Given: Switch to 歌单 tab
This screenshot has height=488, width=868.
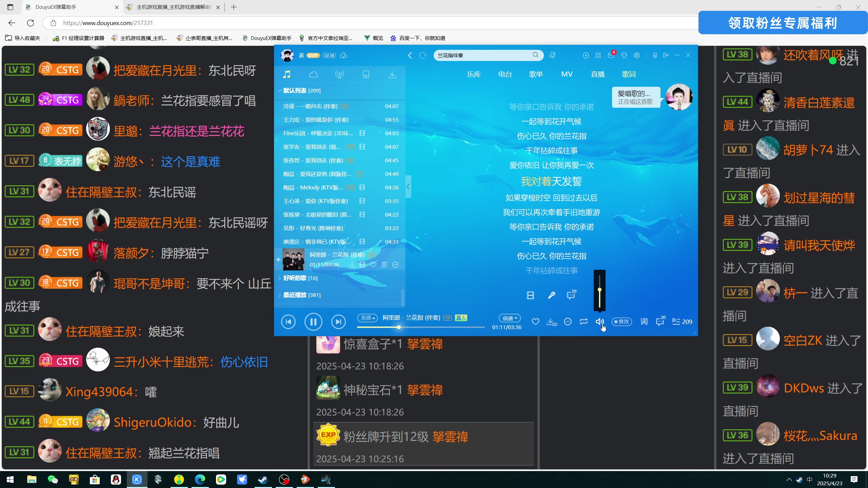Looking at the screenshot, I should coord(536,74).
